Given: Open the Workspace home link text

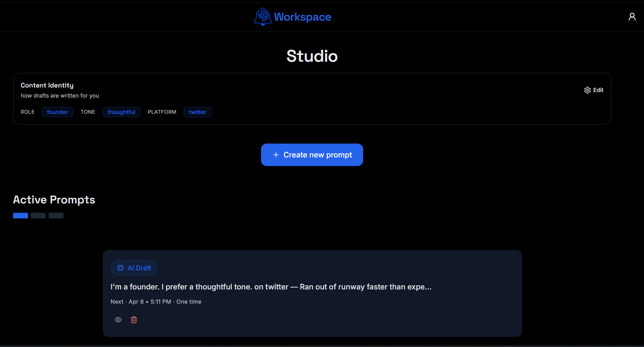Looking at the screenshot, I should 303,17.
